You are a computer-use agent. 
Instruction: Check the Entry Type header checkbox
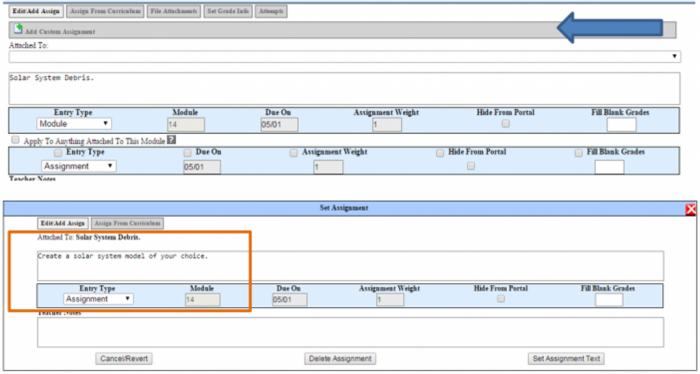pos(58,153)
